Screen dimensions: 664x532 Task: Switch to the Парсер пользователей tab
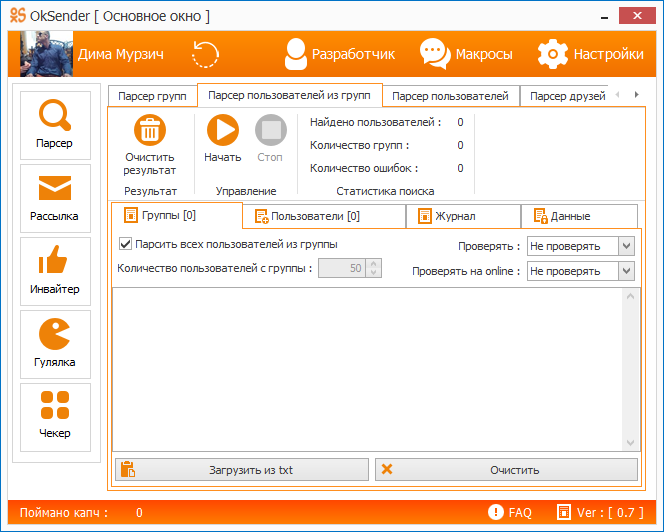450,96
